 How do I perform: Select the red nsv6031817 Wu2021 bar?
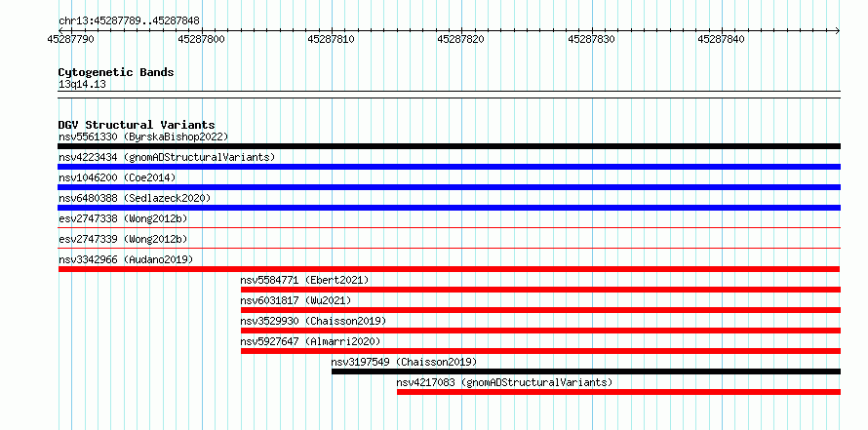pos(540,310)
